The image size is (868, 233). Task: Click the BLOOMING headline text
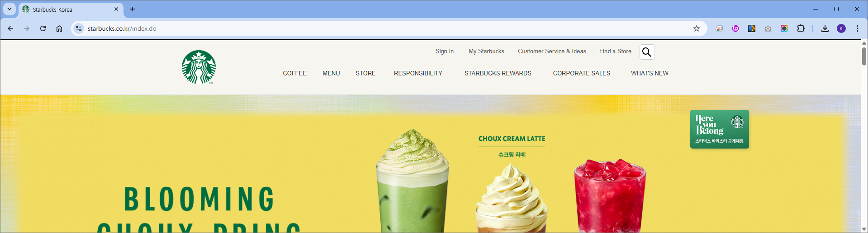(x=199, y=199)
